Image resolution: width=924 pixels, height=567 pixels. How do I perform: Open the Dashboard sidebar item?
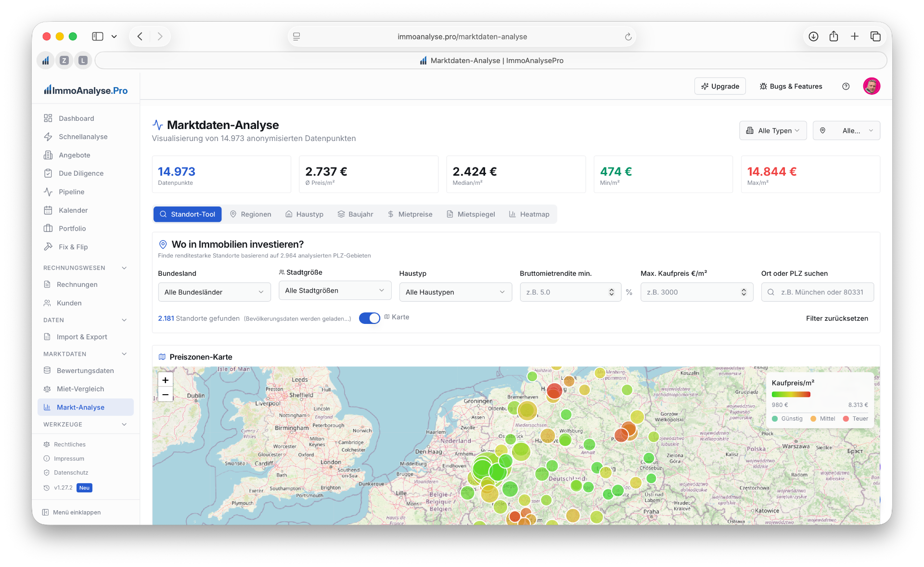(86, 118)
